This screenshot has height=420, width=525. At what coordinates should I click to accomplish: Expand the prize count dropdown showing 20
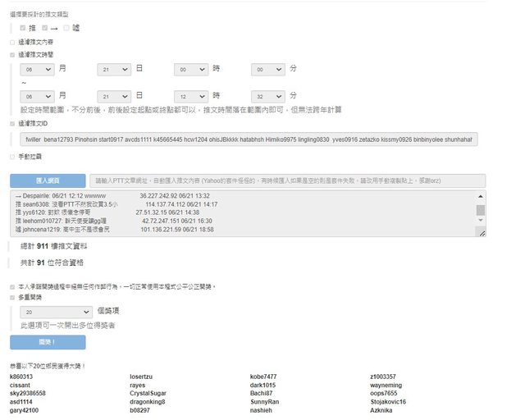tap(56, 313)
